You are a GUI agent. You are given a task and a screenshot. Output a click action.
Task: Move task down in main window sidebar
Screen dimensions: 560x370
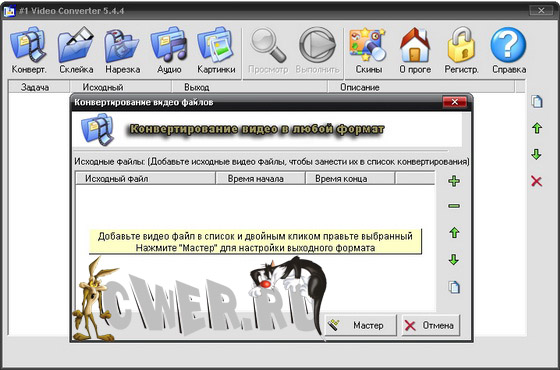point(536,154)
